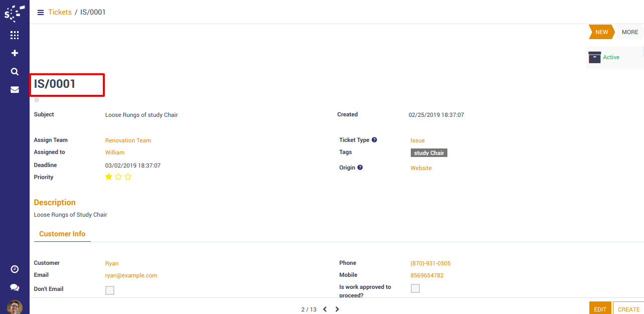Image resolution: width=644 pixels, height=314 pixels.
Task: Click the plus icon in sidebar
Action: [x=15, y=53]
